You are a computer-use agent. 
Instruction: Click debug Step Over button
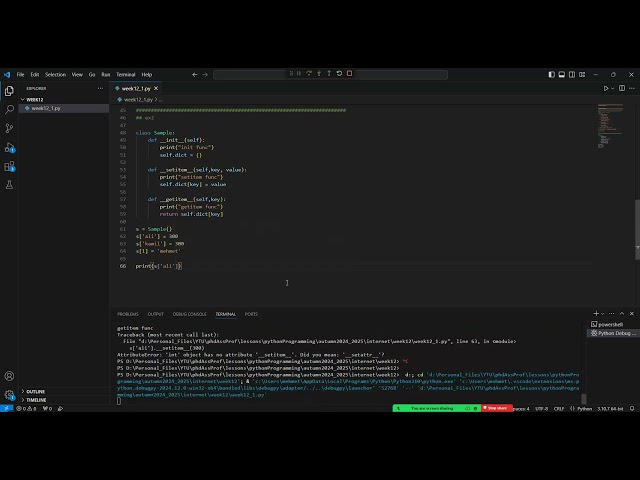click(309, 73)
